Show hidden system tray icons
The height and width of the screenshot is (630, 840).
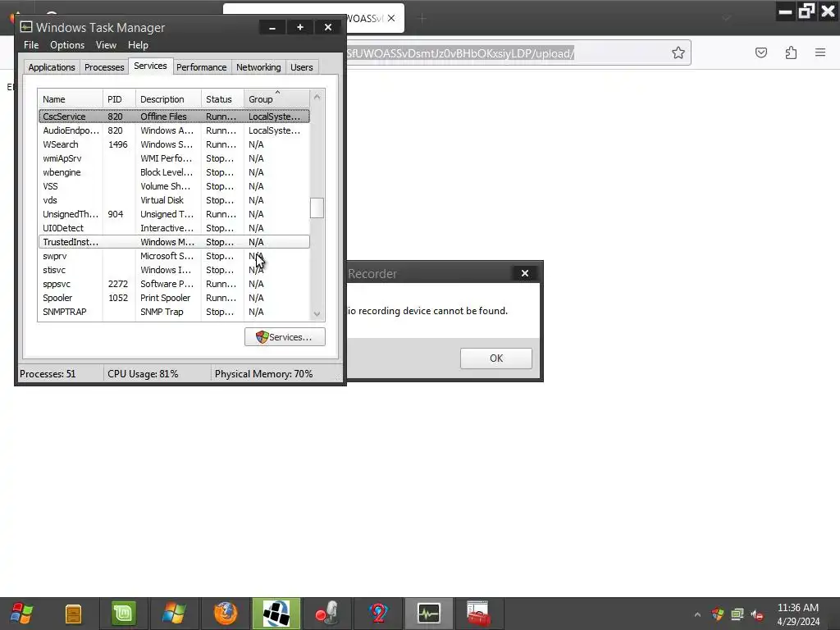click(x=697, y=614)
